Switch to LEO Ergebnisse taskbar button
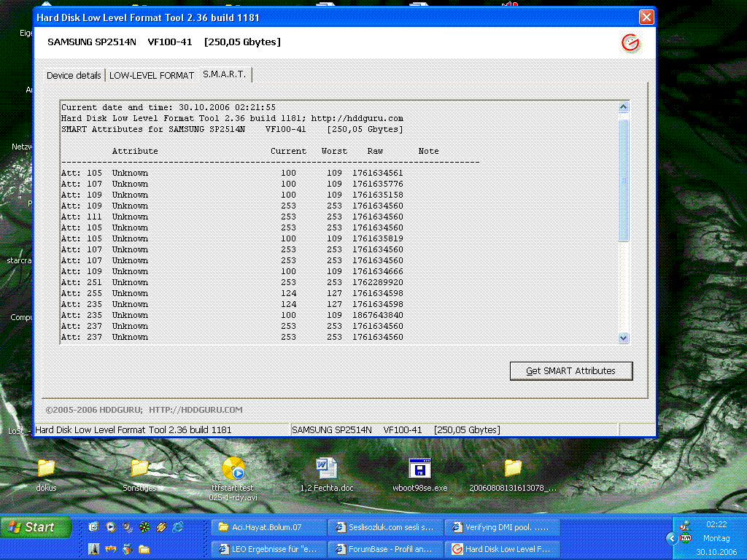Viewport: 747px width, 560px height. tap(268, 549)
